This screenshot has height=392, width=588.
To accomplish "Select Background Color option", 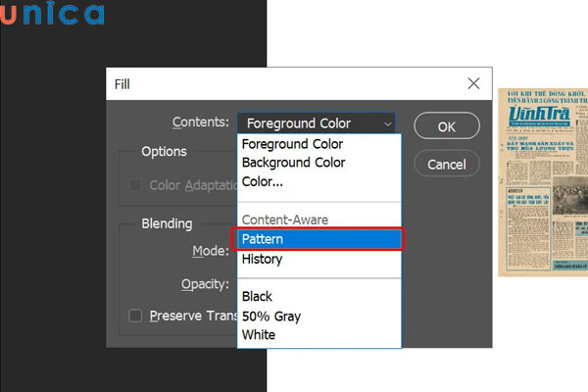I will pos(293,163).
